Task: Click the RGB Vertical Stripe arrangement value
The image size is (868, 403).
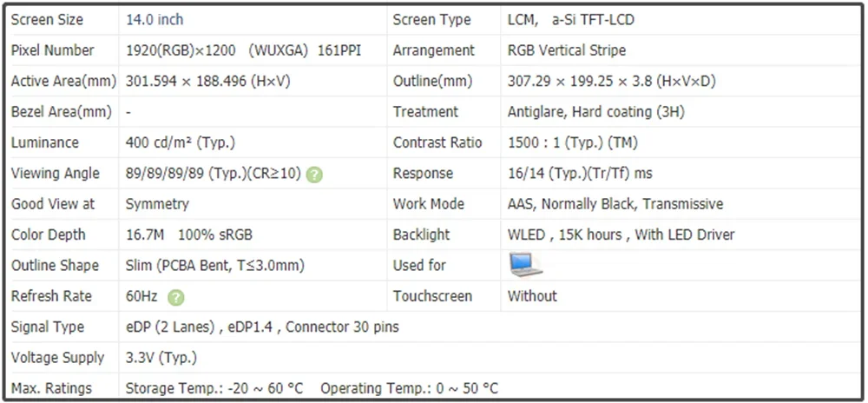Action: point(566,50)
